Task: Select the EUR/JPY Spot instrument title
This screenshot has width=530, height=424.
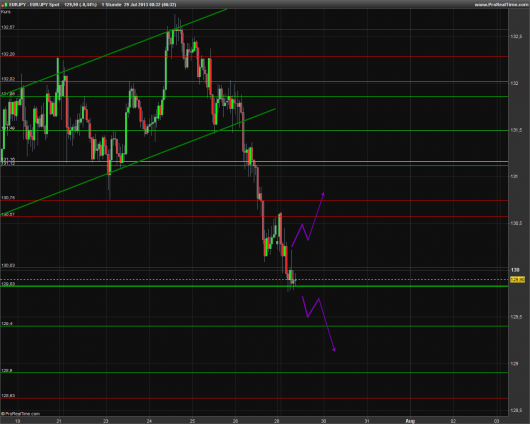Action: click(34, 5)
